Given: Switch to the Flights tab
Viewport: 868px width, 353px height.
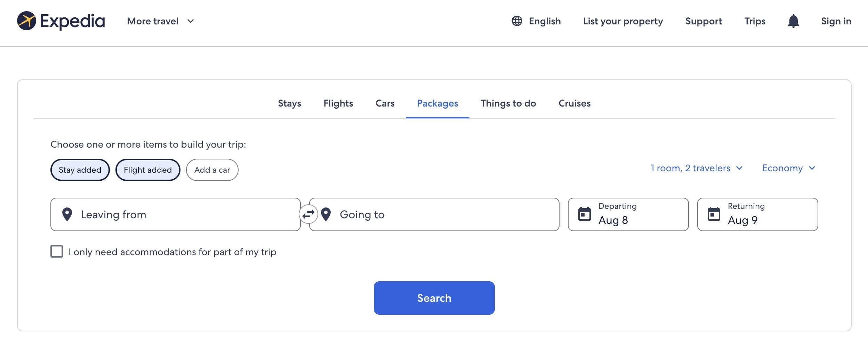Looking at the screenshot, I should pyautogui.click(x=338, y=103).
